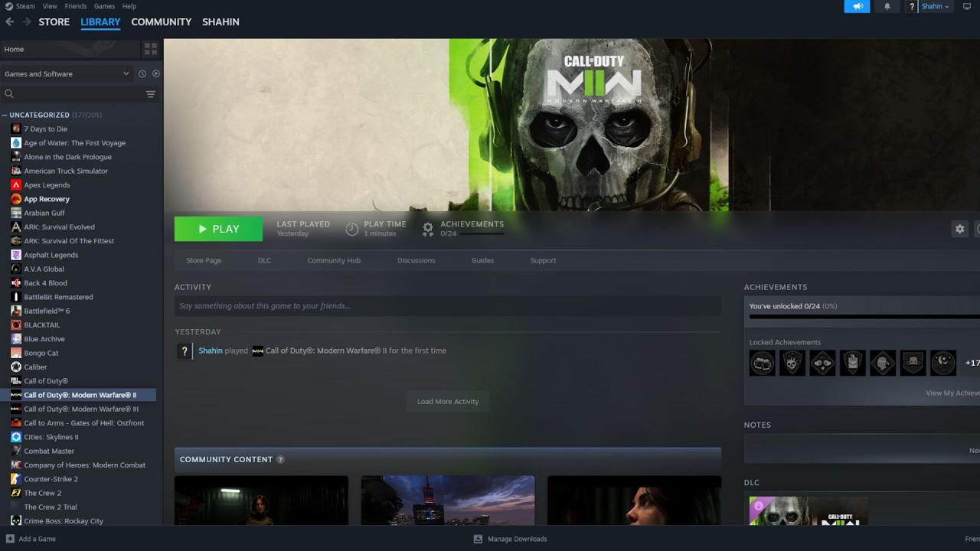The height and width of the screenshot is (551, 980).
Task: Open the Store Page link
Action: tap(204, 260)
